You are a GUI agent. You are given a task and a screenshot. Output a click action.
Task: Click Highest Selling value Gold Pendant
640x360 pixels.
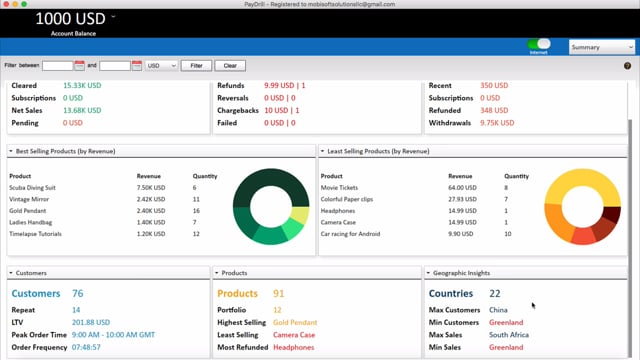[295, 322]
